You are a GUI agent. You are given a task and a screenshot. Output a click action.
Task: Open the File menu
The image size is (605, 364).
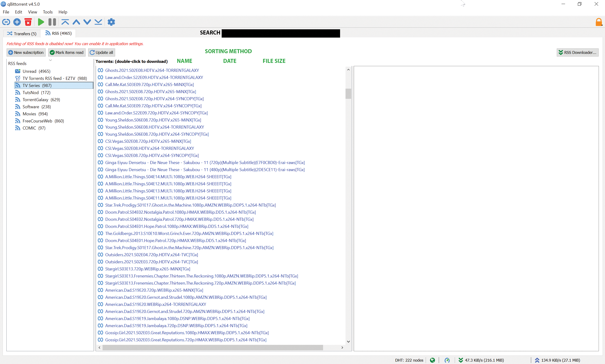6,12
